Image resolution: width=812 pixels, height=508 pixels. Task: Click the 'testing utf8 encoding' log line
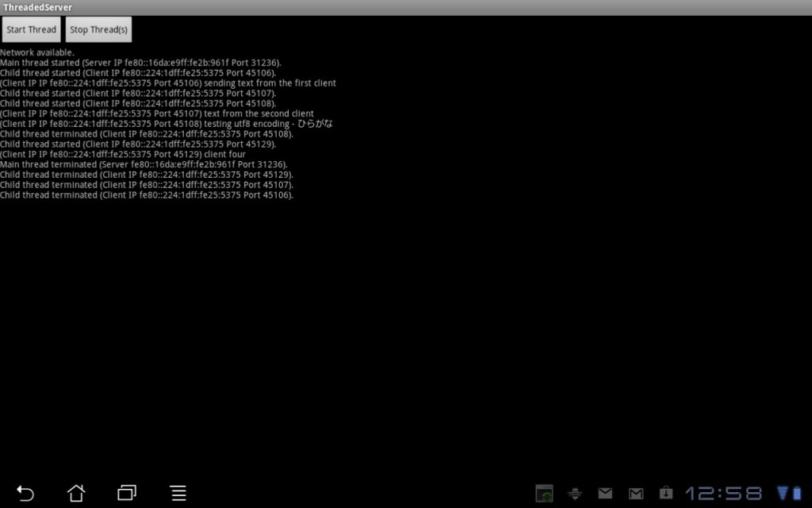(x=167, y=124)
